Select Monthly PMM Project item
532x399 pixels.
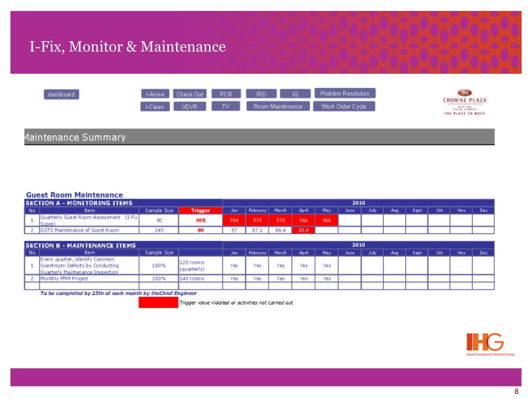click(89, 278)
